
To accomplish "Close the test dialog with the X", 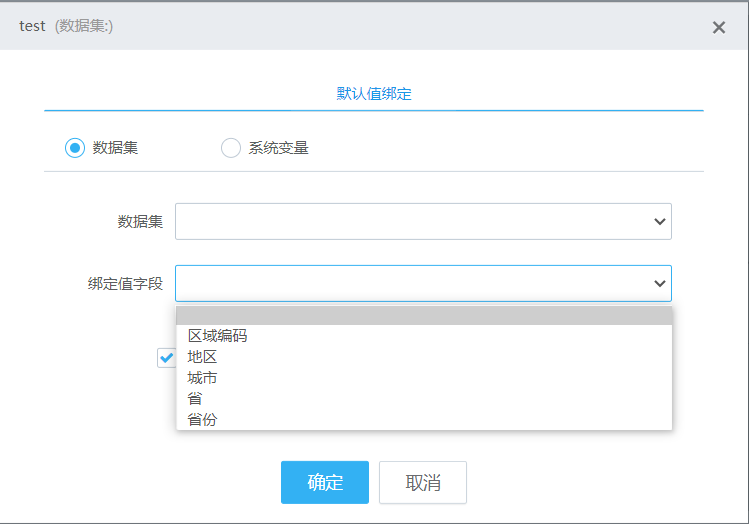I will tap(718, 27).
